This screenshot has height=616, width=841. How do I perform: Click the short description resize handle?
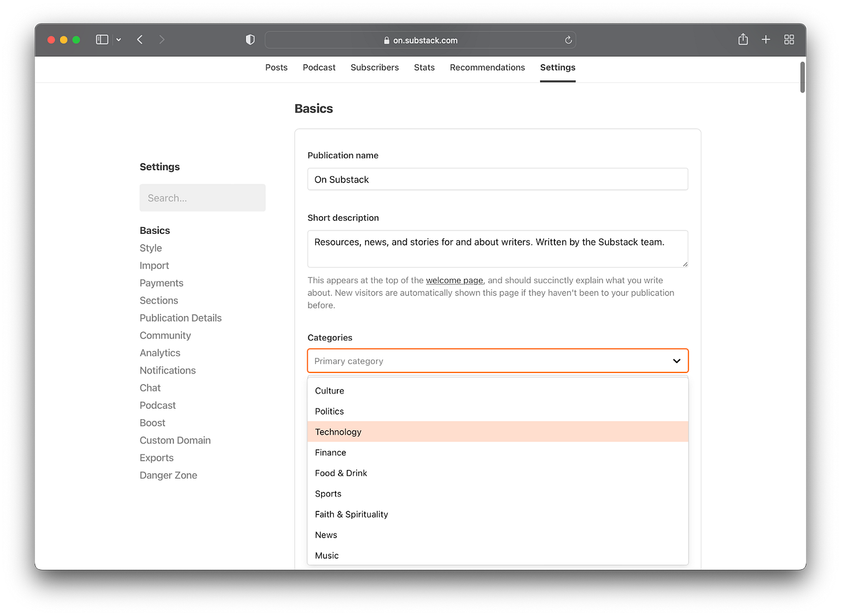[684, 264]
